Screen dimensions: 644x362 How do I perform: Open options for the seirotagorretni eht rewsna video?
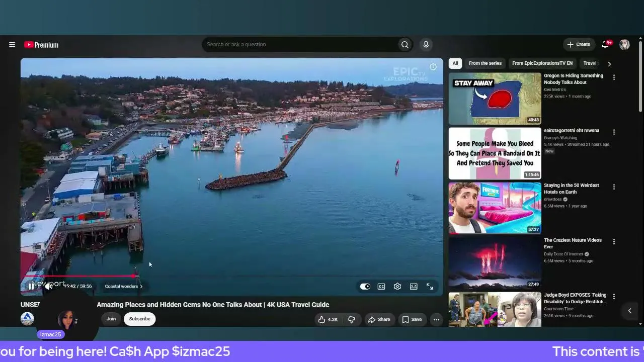(x=614, y=132)
